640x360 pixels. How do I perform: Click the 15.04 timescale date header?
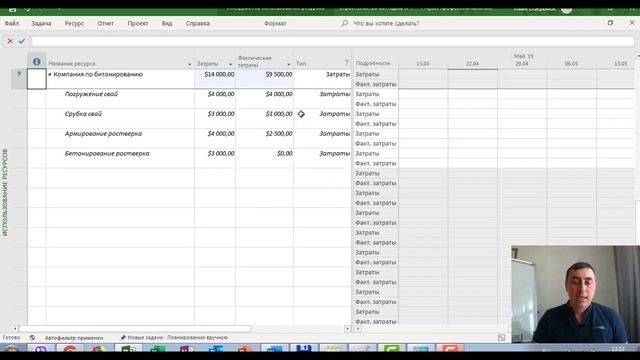pyautogui.click(x=422, y=64)
